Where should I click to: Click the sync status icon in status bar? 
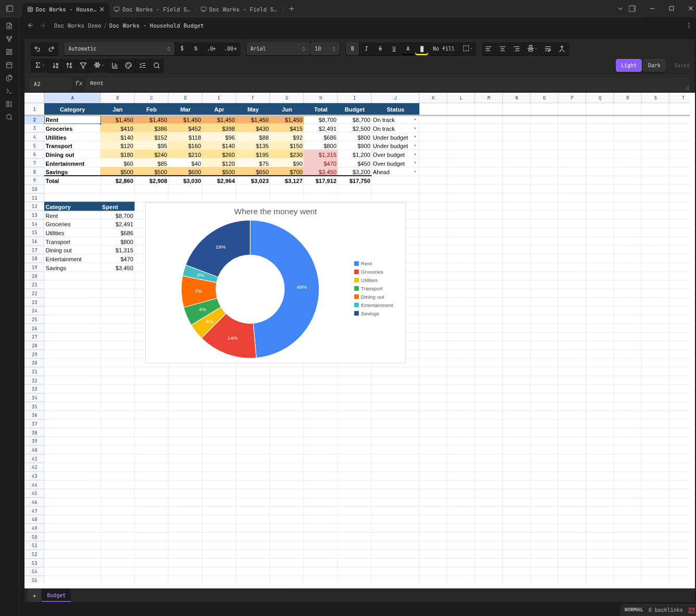tap(692, 610)
